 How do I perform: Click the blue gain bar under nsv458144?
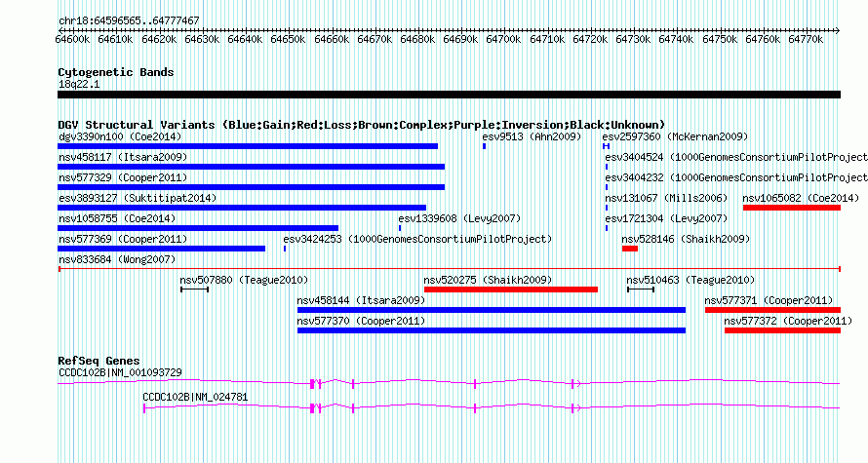coord(492,310)
